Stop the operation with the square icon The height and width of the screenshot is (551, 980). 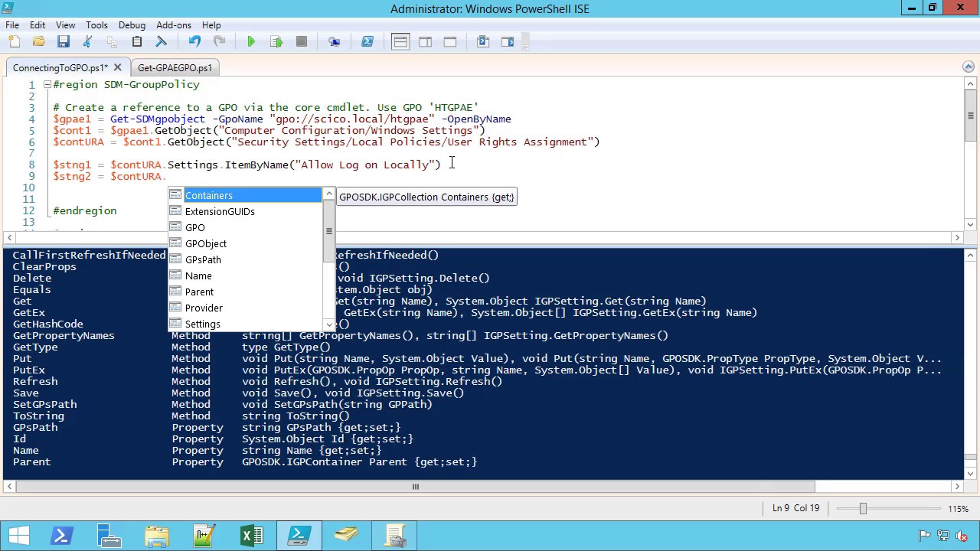[x=301, y=41]
